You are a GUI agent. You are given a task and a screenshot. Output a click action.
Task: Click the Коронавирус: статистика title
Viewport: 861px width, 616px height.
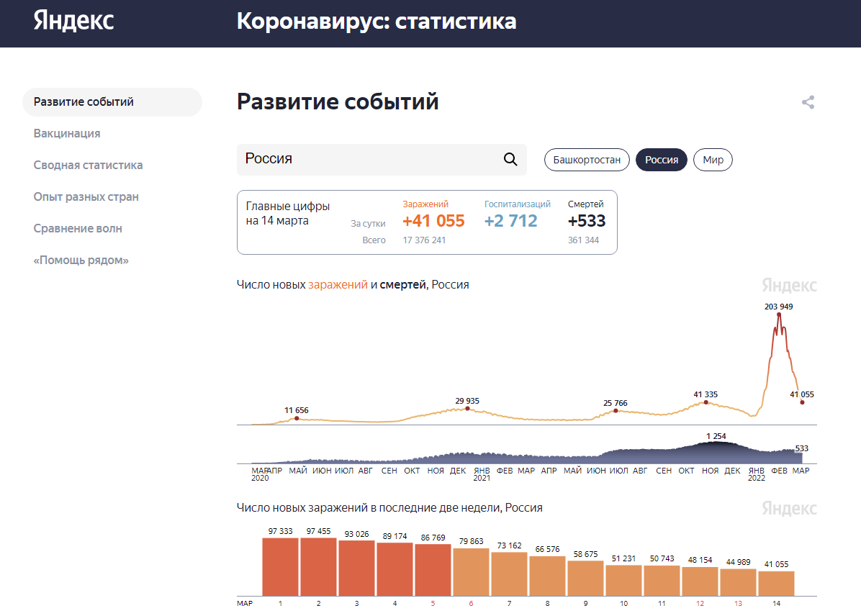coord(376,22)
